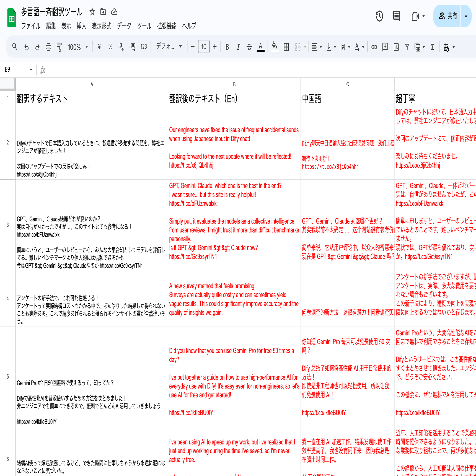Toggle bold formatting
476x476 pixels.
227,47
